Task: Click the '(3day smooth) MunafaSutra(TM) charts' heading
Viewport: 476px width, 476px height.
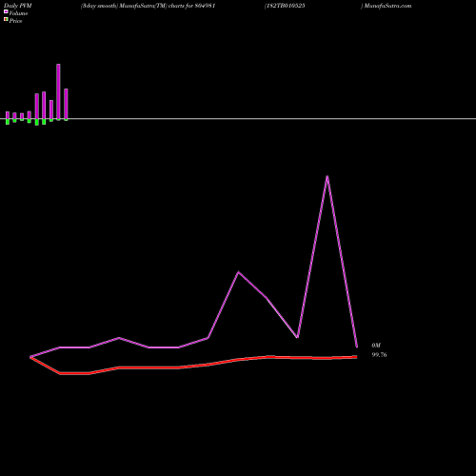Action: pyautogui.click(x=132, y=6)
